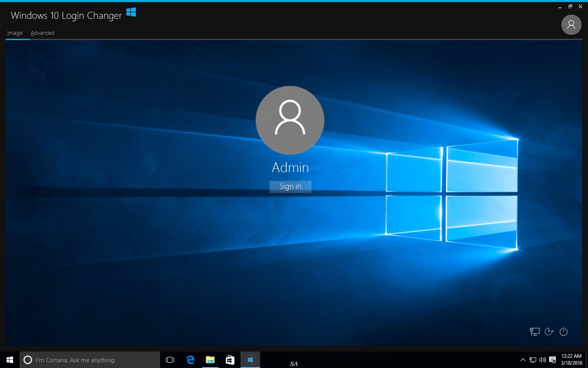Click the network tray icon
The height and width of the screenshot is (368, 588).
pos(533,360)
